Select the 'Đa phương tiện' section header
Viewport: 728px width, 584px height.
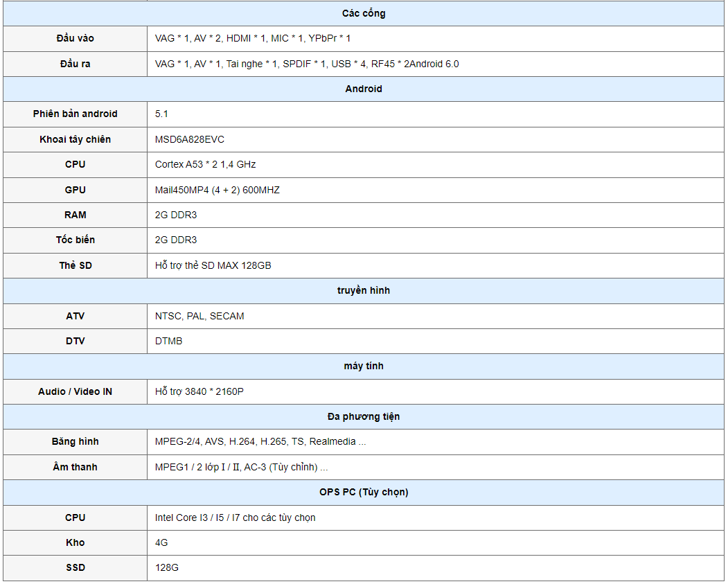tap(364, 416)
